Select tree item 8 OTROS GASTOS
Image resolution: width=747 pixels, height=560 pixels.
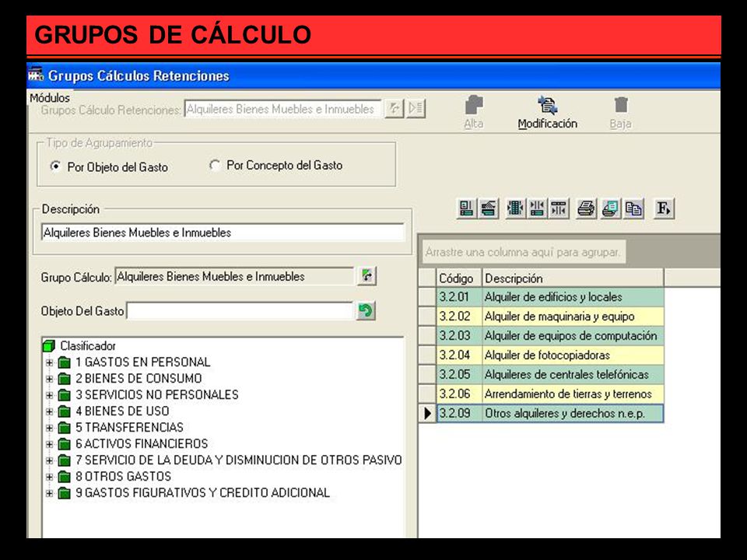123,476
